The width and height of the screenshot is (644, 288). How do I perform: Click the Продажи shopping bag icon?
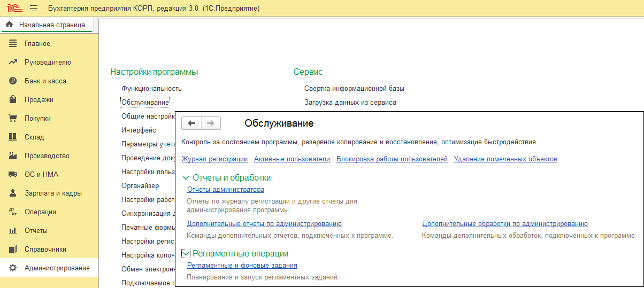tap(13, 100)
